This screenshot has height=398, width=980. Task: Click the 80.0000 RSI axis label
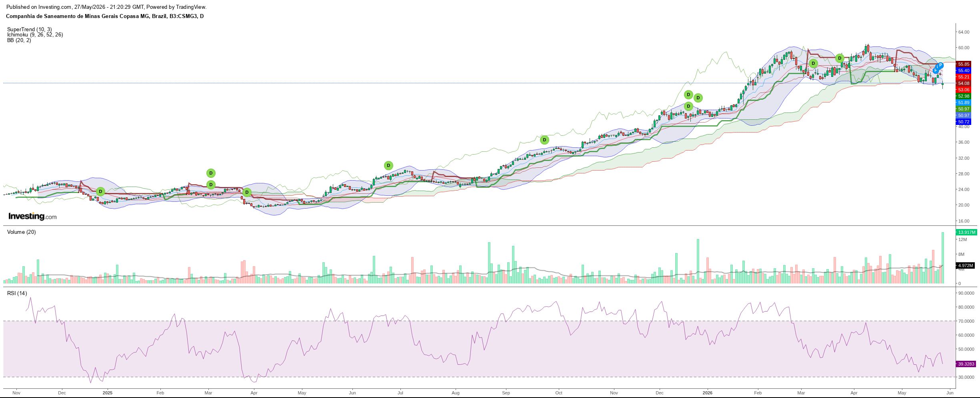pos(966,307)
